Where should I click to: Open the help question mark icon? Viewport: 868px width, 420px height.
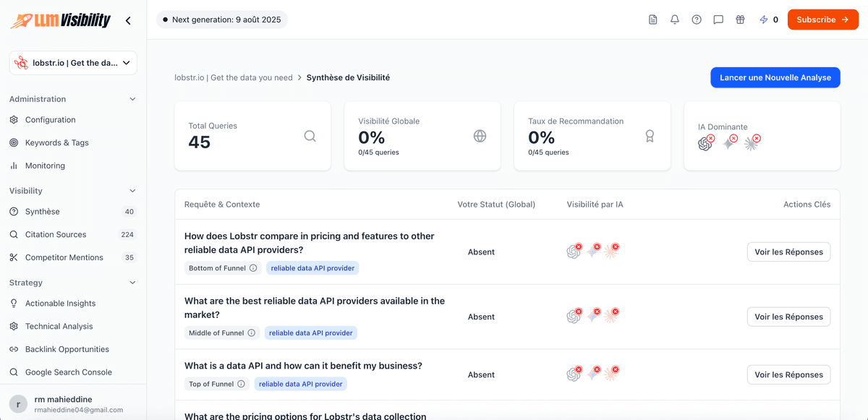(x=697, y=20)
